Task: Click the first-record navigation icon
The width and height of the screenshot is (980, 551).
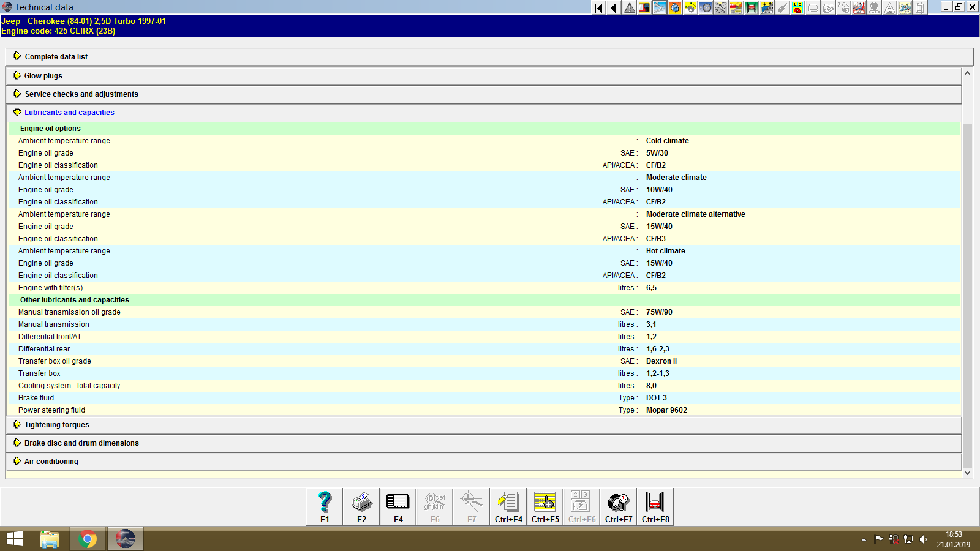Action: [598, 8]
